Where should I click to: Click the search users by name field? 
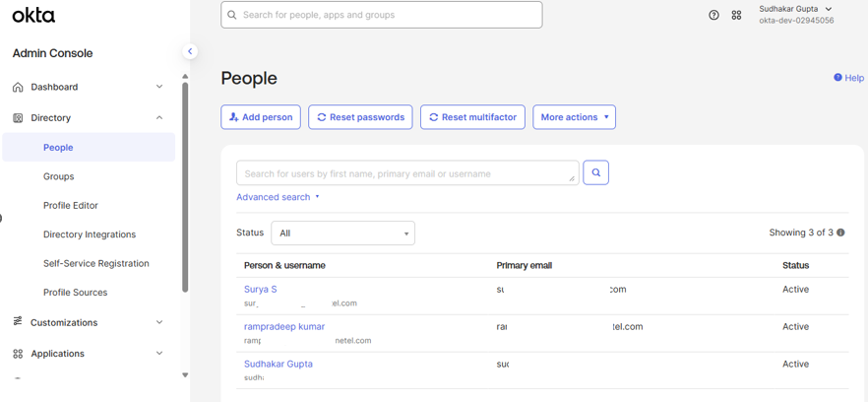(407, 173)
